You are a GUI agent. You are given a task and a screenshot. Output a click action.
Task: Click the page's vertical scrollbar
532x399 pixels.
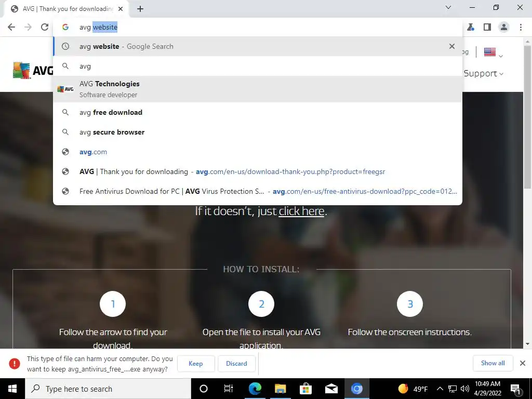[x=527, y=117]
